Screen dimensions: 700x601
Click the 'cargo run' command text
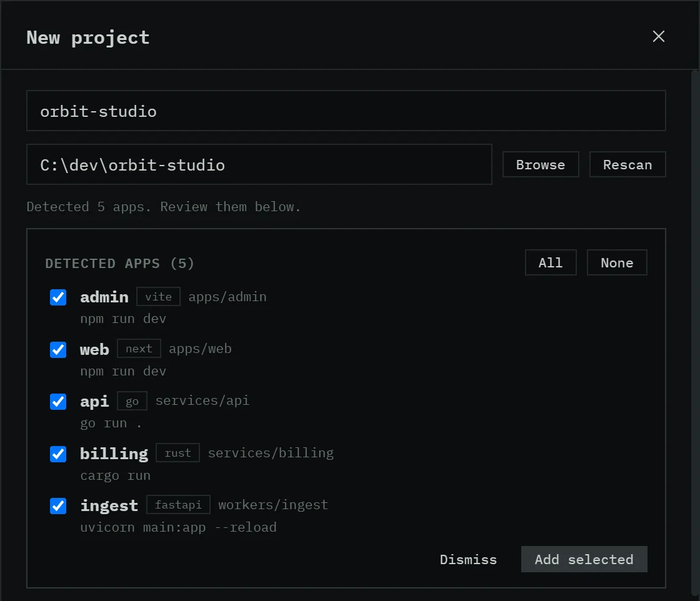[115, 475]
